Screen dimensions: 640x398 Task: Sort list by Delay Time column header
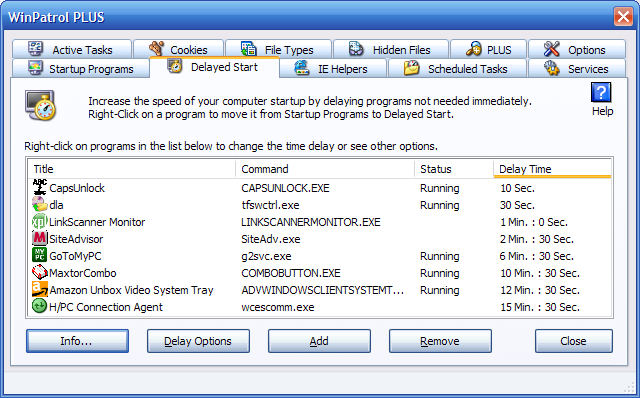(x=552, y=169)
